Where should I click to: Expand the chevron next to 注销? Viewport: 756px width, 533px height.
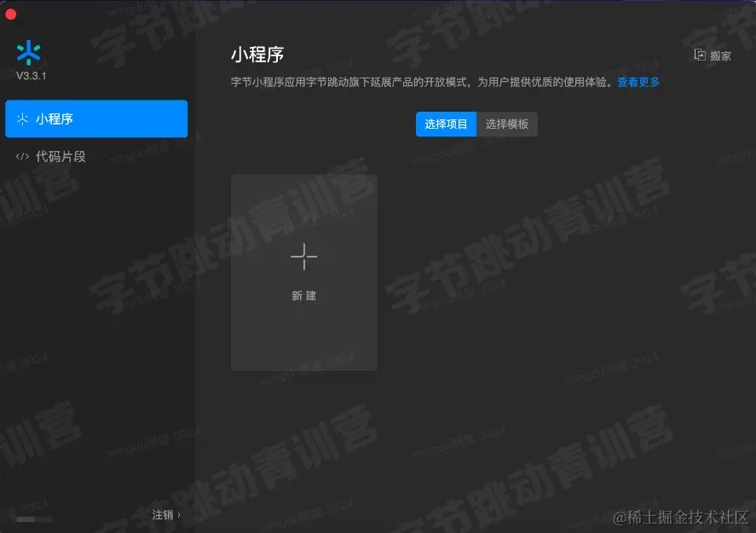179,515
